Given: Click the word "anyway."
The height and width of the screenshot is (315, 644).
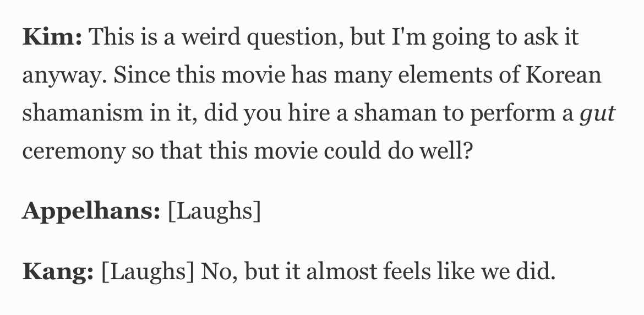Looking at the screenshot, I should coord(65,75).
